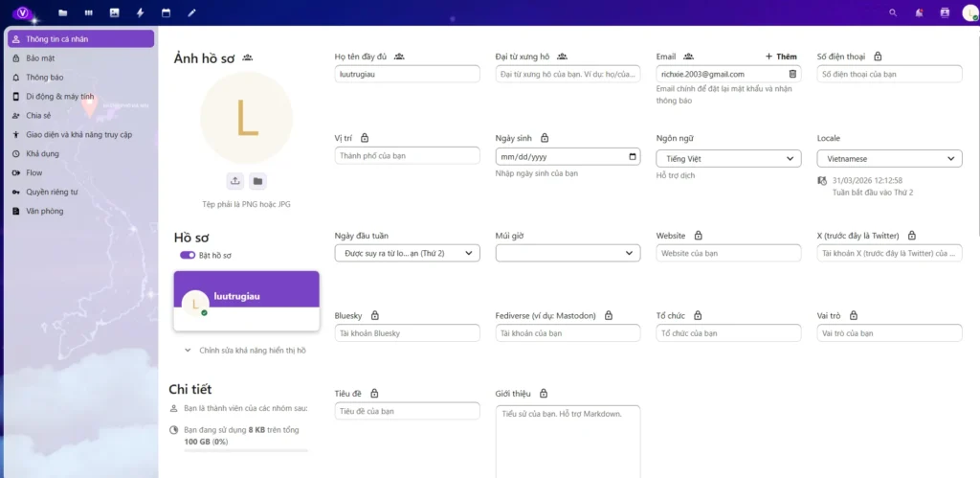Open the Ngôn ngữ dropdown showing Tiếng Việt
Image resolution: width=980 pixels, height=478 pixels.
click(728, 159)
